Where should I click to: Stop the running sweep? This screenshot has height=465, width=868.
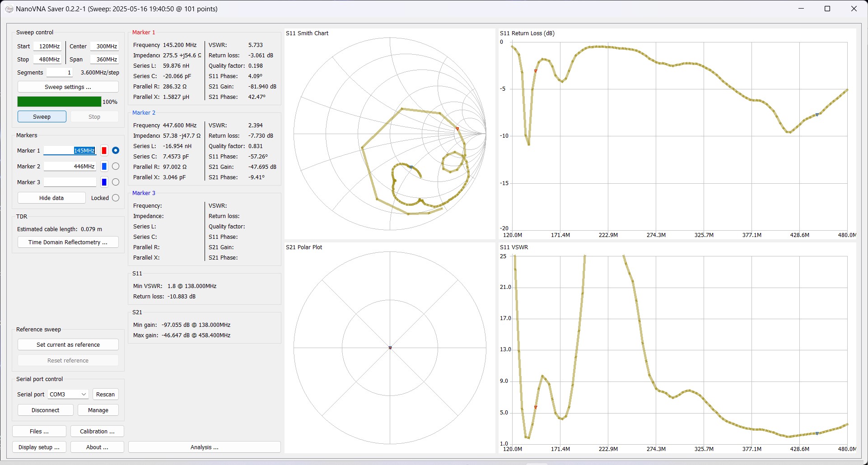point(94,116)
